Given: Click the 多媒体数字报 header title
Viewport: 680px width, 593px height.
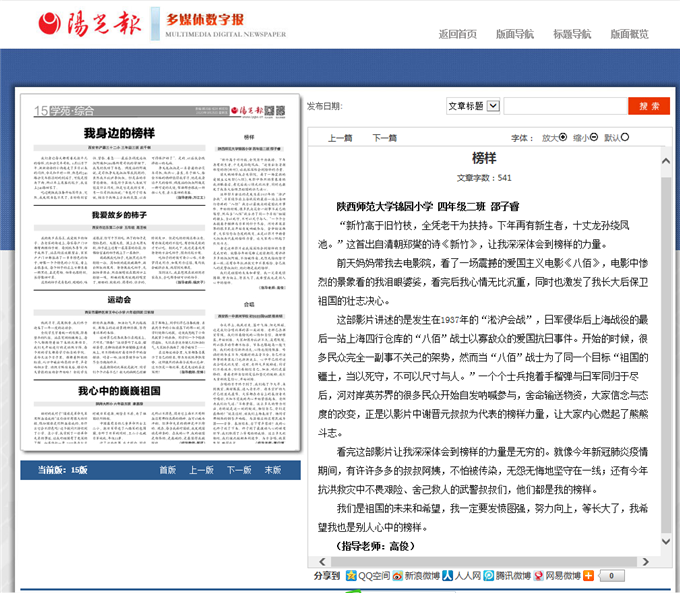Looking at the screenshot, I should pos(205,20).
